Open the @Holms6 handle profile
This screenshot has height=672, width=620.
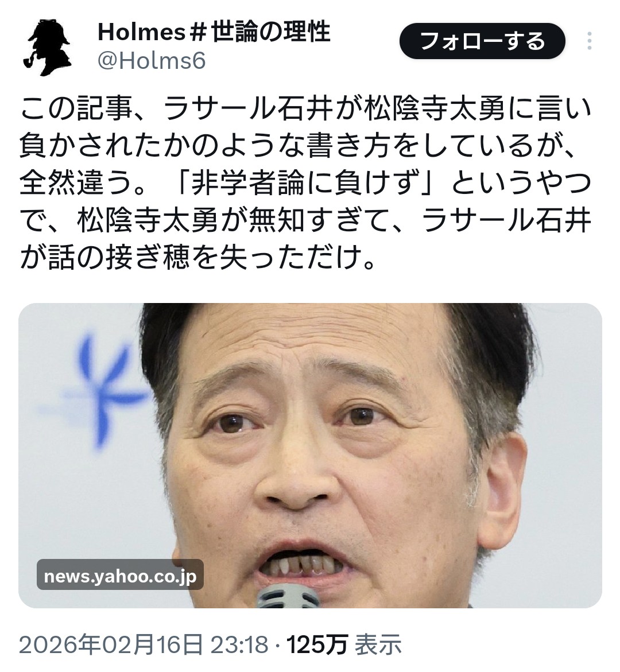(152, 61)
